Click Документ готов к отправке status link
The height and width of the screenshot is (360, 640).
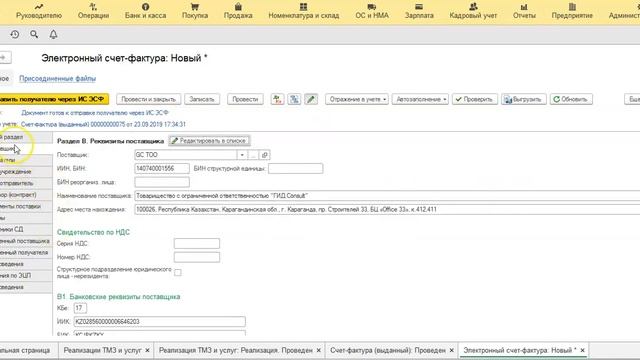click(95, 113)
